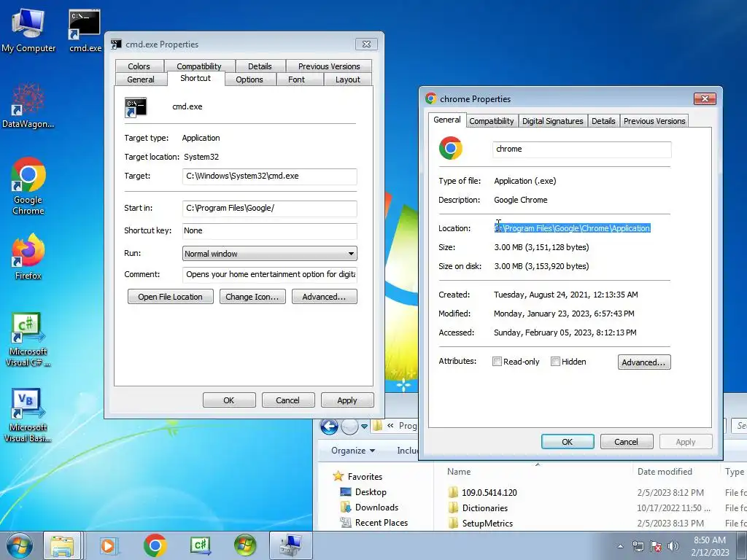Switch to cmd.exe General tab

point(141,79)
